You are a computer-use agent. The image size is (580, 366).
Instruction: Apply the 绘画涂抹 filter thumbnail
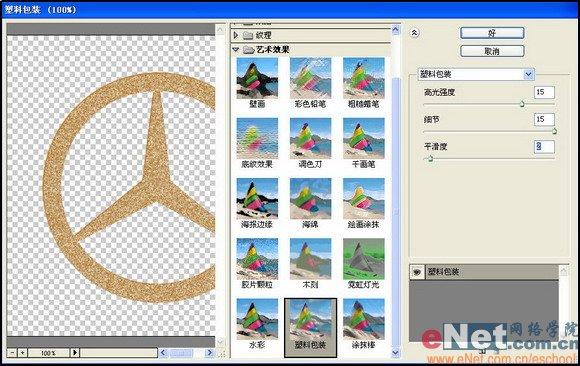tap(364, 199)
